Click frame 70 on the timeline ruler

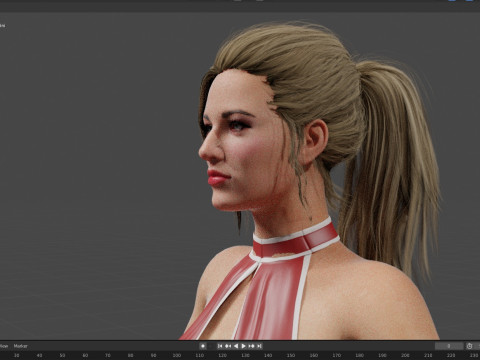click(108, 356)
